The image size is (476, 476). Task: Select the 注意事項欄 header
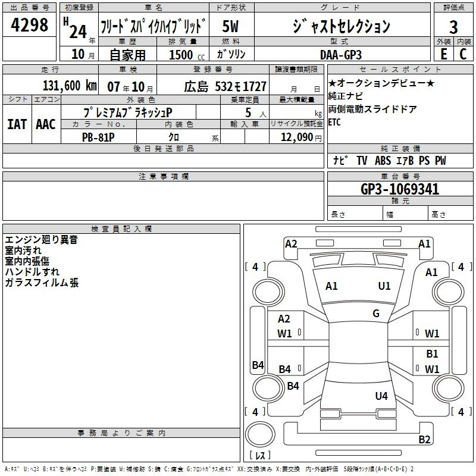(163, 176)
